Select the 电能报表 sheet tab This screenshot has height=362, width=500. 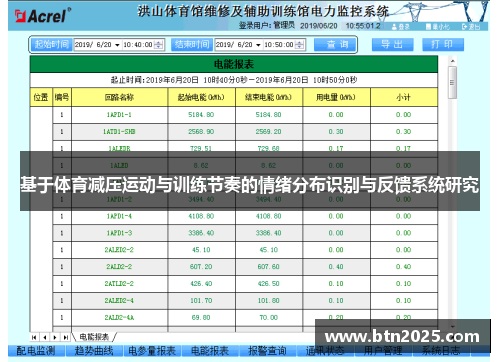94,337
